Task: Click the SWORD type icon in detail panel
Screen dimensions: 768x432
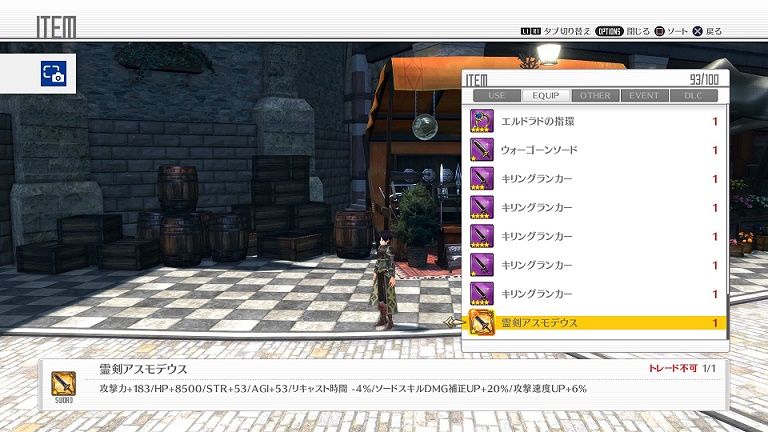Action: [64, 387]
